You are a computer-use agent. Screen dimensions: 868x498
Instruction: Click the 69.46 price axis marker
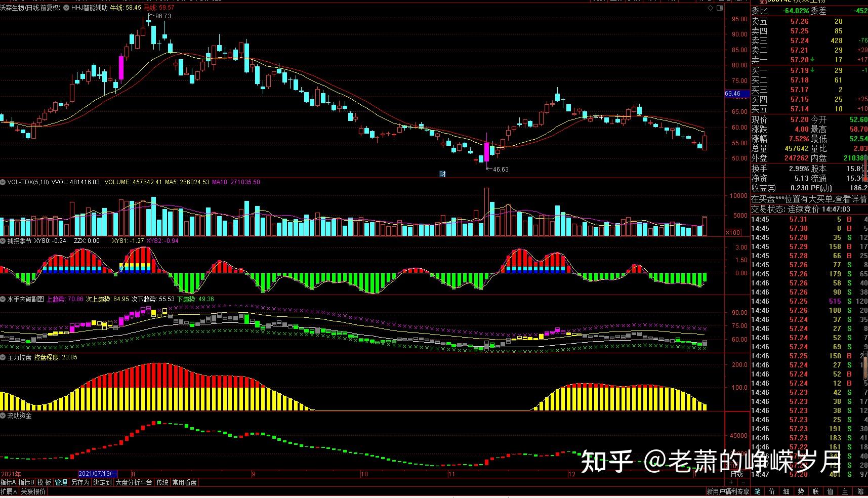click(x=737, y=94)
